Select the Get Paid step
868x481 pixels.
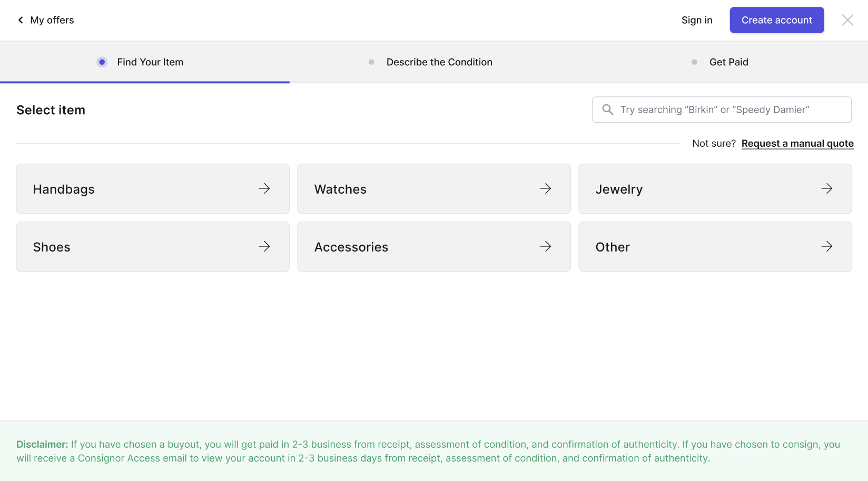pyautogui.click(x=729, y=62)
